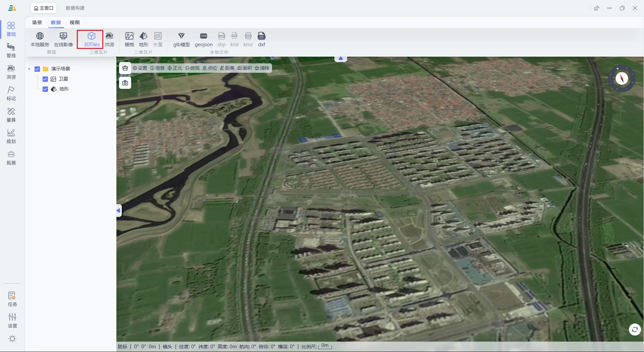
Task: Click the 本地服务 globe icon
Action: [x=40, y=36]
